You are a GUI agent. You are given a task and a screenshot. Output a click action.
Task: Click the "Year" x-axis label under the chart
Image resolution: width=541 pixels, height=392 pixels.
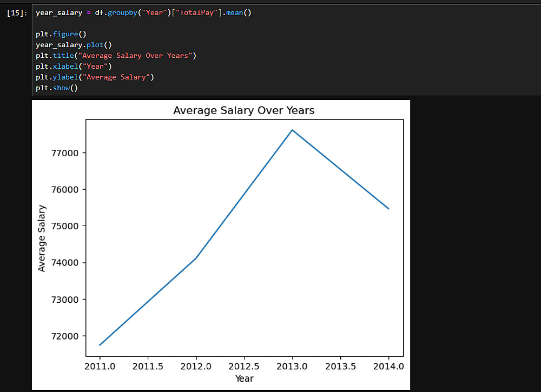245,378
